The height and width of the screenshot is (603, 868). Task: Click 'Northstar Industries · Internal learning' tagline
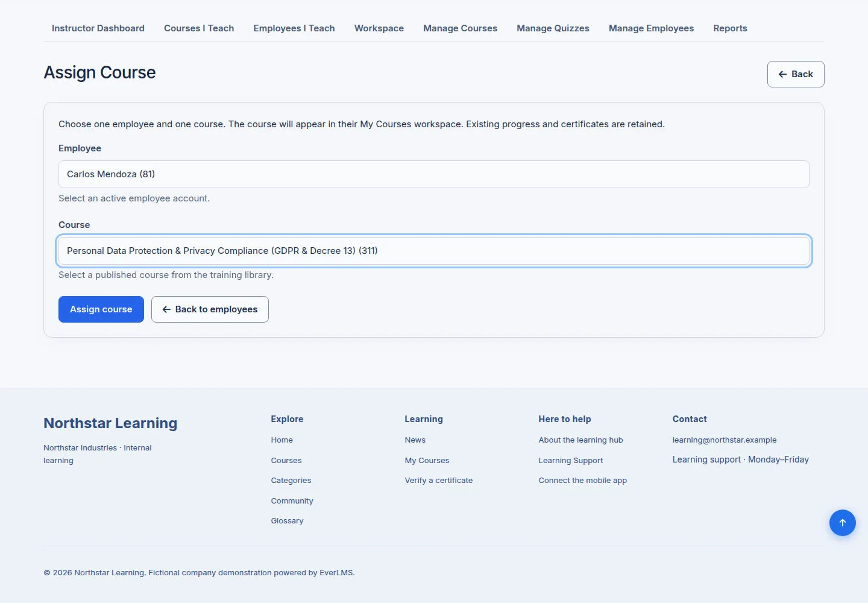98,454
